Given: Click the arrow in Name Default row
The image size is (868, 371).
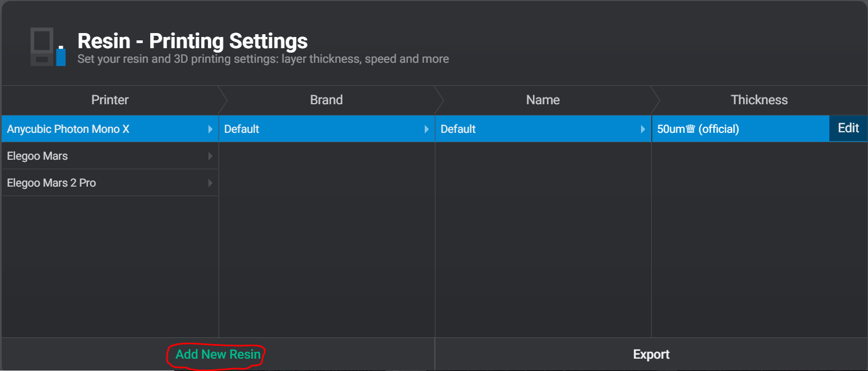Looking at the screenshot, I should tap(643, 129).
